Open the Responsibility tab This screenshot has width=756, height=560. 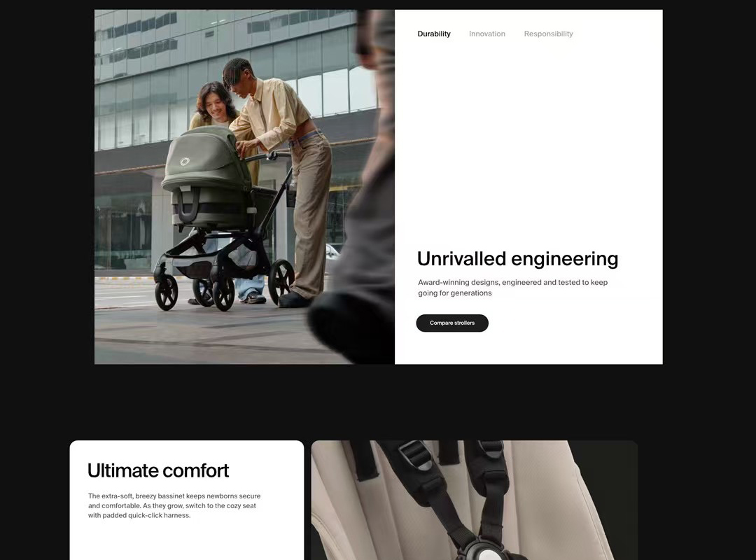548,34
